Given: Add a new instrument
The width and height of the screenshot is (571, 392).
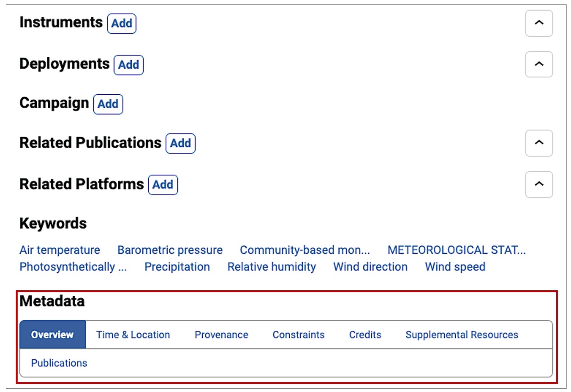Looking at the screenshot, I should click(122, 23).
